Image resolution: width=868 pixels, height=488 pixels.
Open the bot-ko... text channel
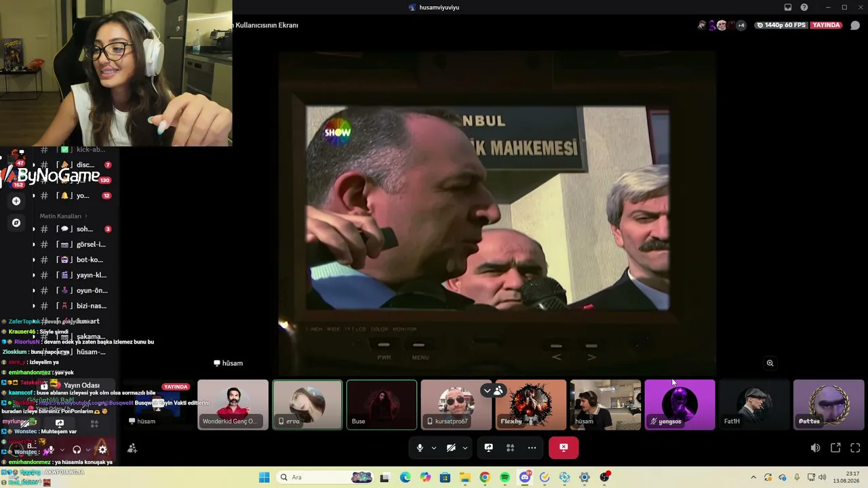pyautogui.click(x=73, y=260)
